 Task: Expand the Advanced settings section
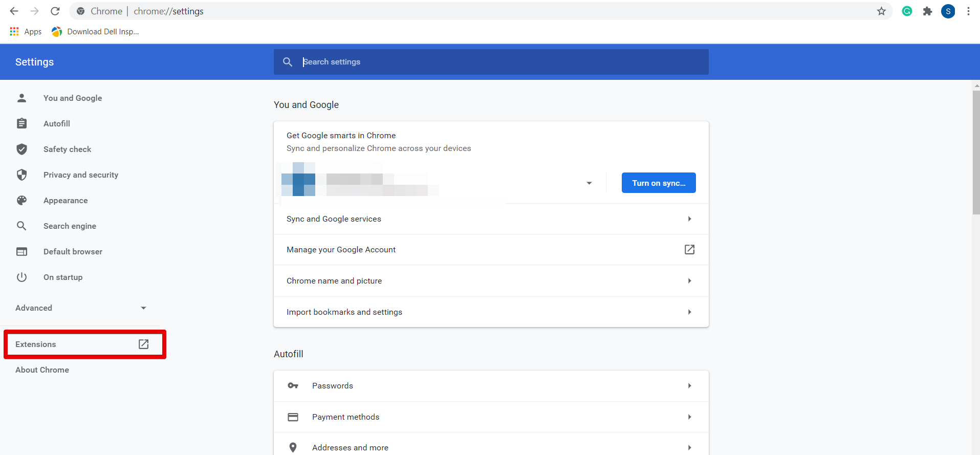tap(81, 308)
